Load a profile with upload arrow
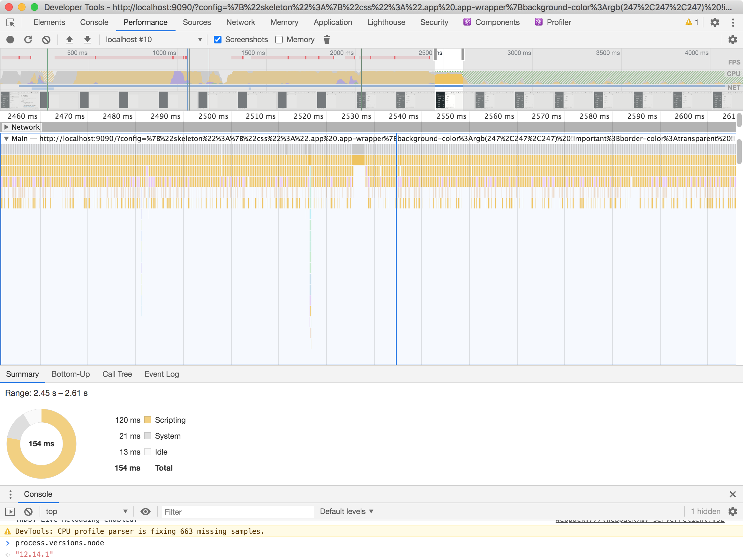Viewport: 743px width, 560px height. point(70,40)
